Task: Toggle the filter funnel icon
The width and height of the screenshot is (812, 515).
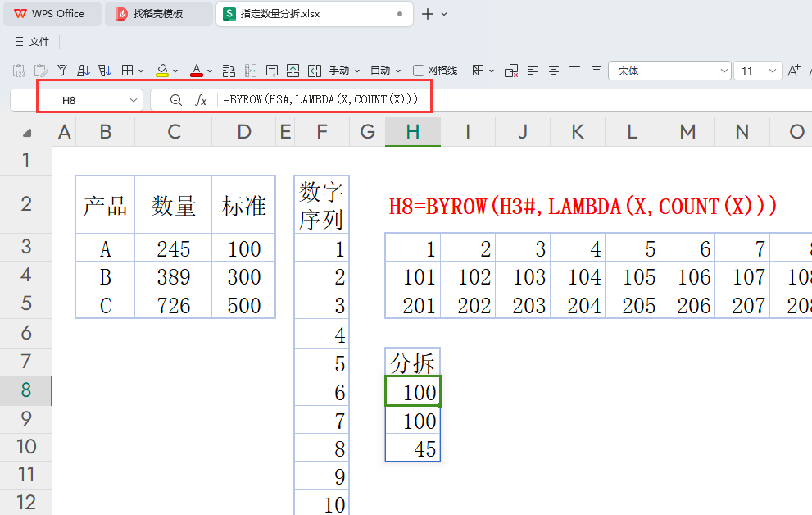Action: pyautogui.click(x=62, y=71)
